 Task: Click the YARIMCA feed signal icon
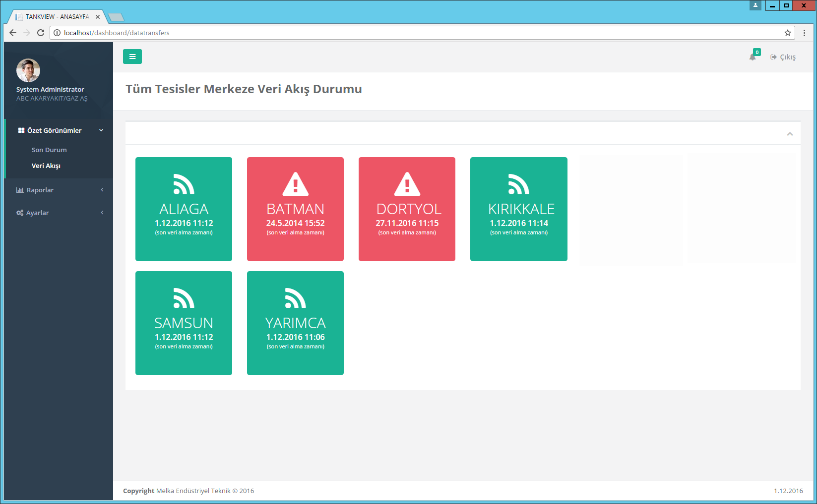click(295, 298)
